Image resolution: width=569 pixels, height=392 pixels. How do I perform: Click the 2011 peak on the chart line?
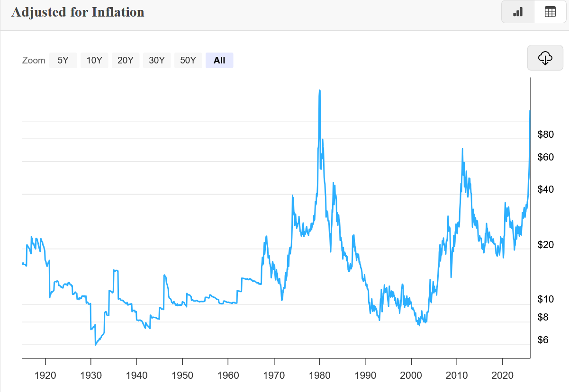pyautogui.click(x=462, y=149)
